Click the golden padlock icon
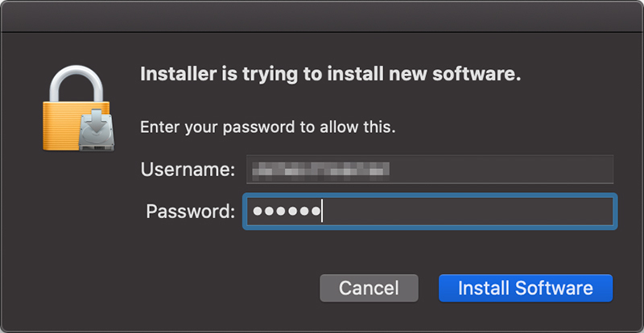This screenshot has height=333, width=644. 68,121
